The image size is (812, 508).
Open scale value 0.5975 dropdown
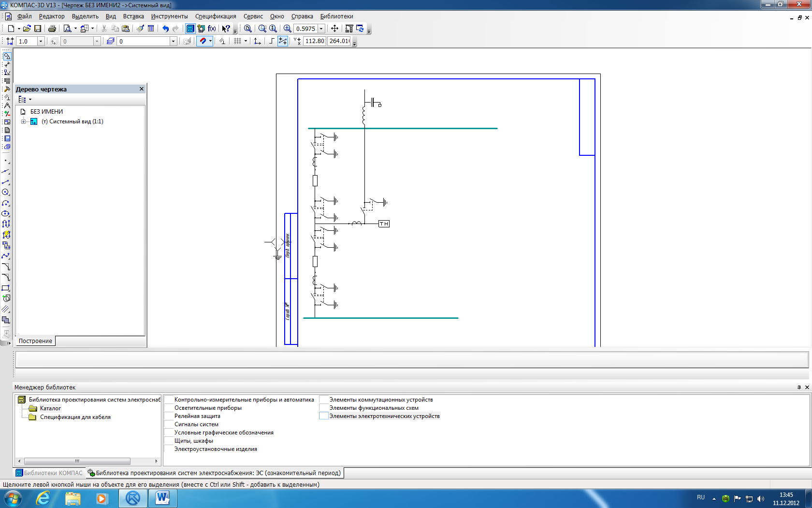point(321,29)
